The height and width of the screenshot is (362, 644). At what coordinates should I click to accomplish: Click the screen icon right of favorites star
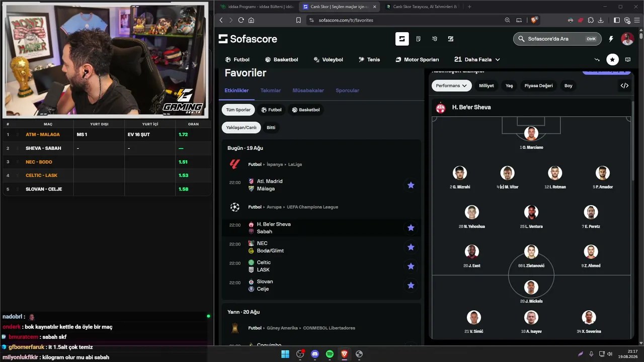tap(628, 59)
